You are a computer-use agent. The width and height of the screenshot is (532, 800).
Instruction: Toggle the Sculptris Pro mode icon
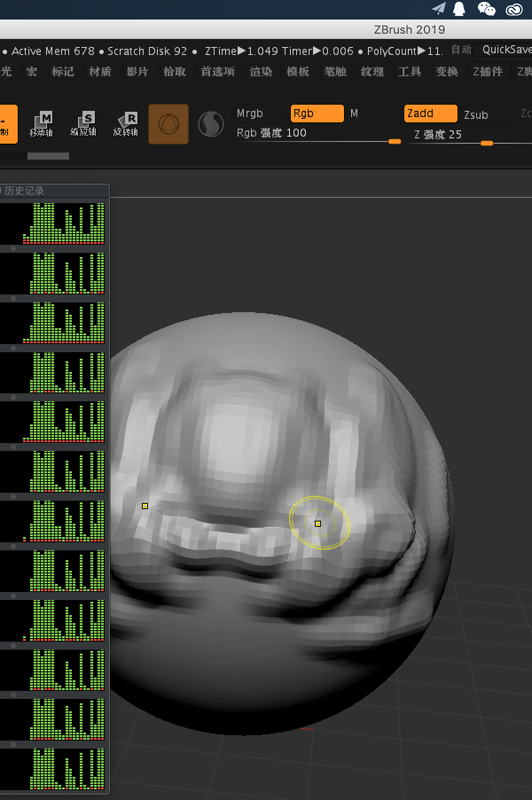211,124
